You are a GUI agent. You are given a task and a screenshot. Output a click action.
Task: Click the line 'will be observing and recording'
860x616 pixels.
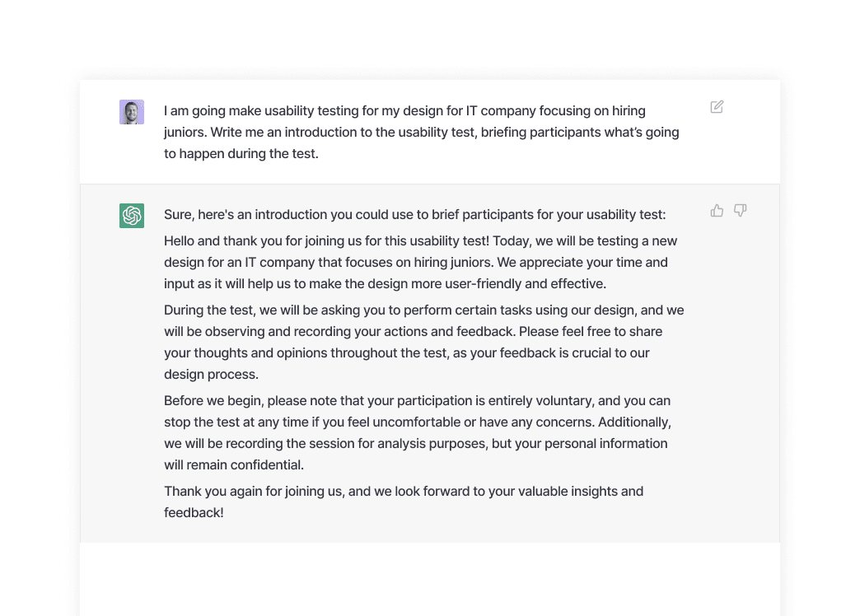pos(413,332)
